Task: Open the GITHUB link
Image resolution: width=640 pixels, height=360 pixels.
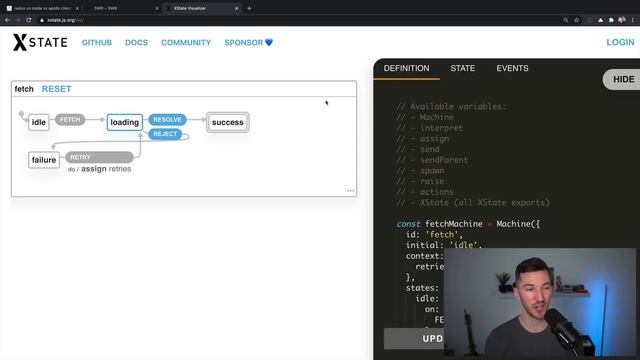Action: 97,42
